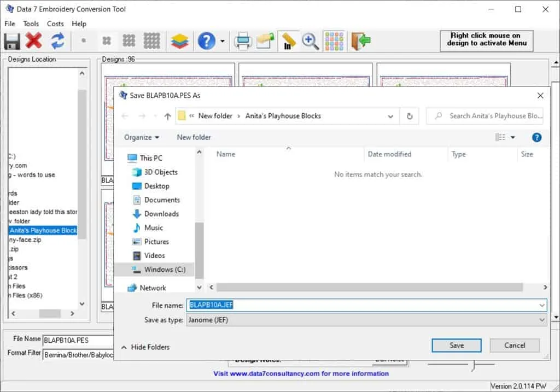
Task: Click the stacked colored layers toolbar icon
Action: (179, 41)
